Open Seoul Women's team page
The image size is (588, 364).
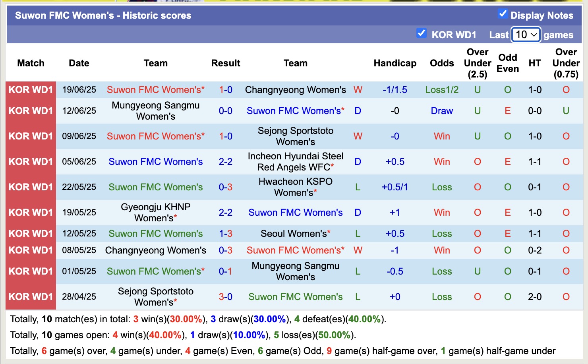tap(295, 234)
